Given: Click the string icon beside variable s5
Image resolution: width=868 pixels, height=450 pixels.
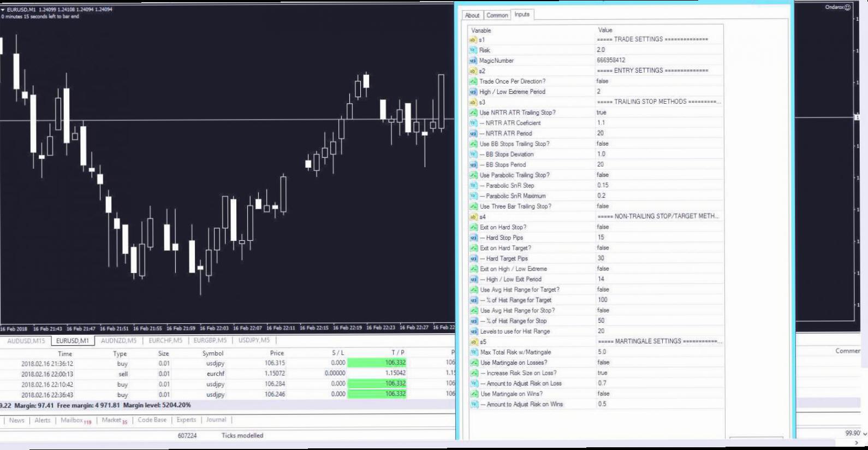Looking at the screenshot, I should 473,342.
